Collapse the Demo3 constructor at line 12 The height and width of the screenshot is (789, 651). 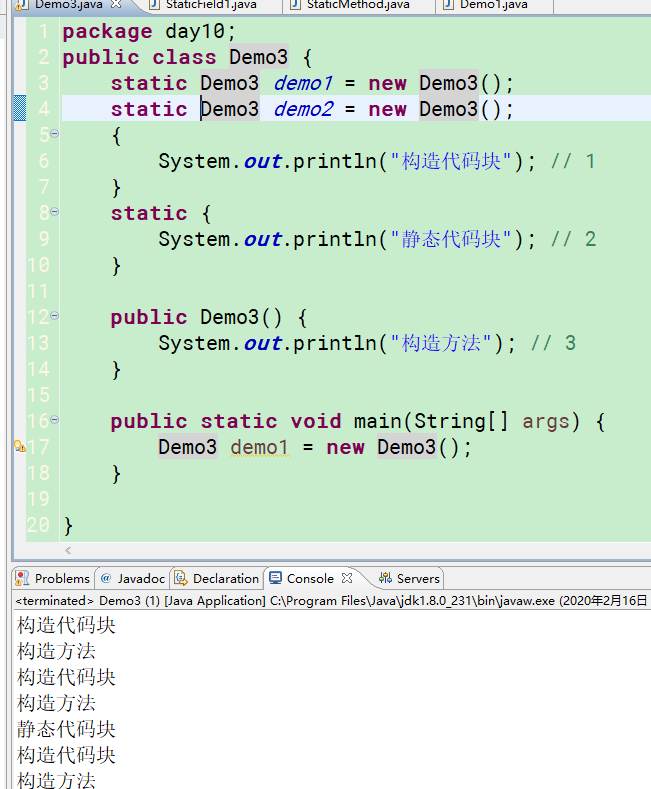[x=54, y=316]
